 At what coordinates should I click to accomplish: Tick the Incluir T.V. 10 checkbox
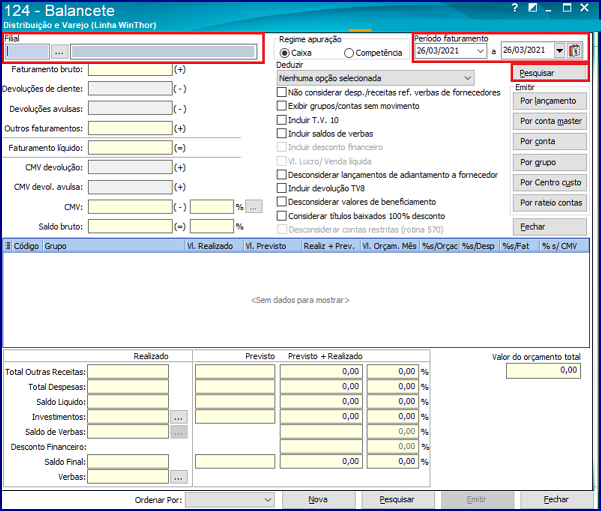coord(281,120)
